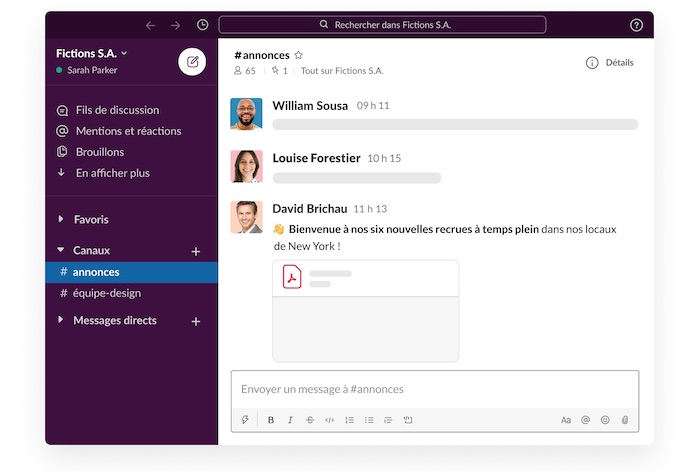Expand the Messages directs section
This screenshot has width=700, height=472.
(61, 320)
